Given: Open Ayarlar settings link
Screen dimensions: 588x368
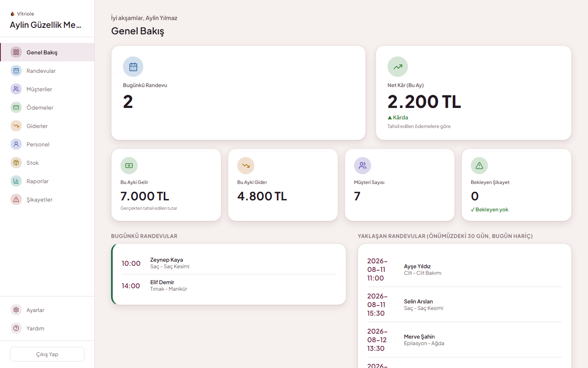Looking at the screenshot, I should (x=47, y=310).
